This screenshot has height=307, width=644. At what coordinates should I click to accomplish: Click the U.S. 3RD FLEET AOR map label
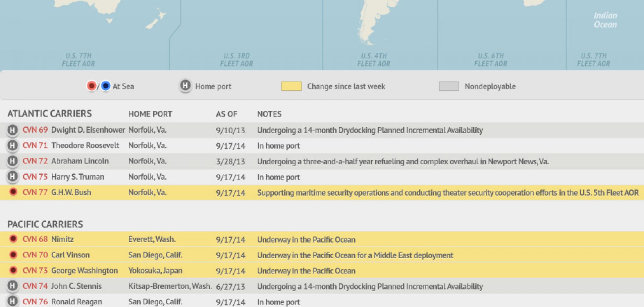[236, 60]
